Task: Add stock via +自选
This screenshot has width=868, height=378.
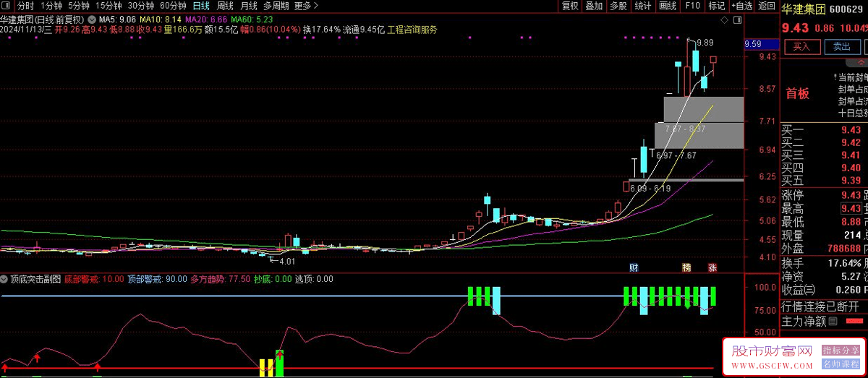Action: coord(741,6)
